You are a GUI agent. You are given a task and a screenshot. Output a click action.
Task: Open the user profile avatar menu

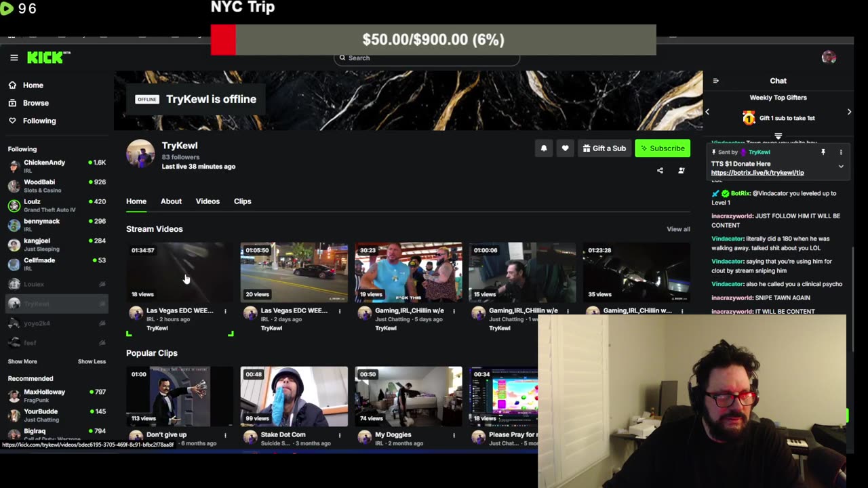tap(829, 57)
